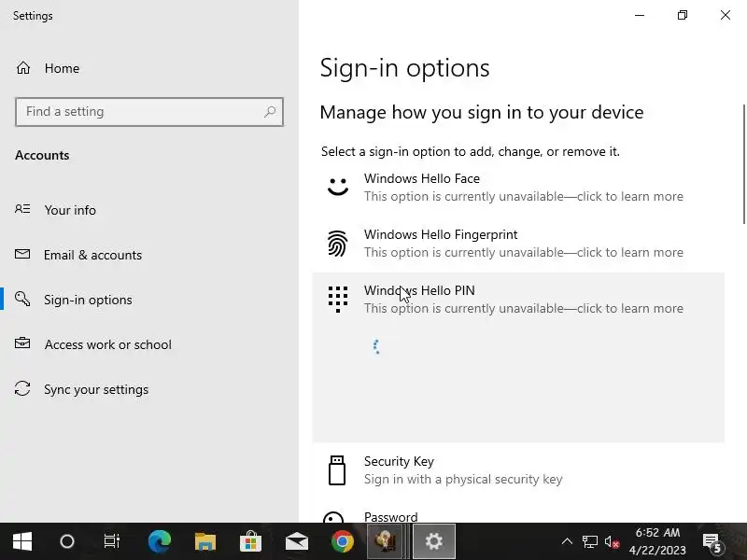Open the Action Center notifications
Screen dimensions: 747x560
(712, 542)
